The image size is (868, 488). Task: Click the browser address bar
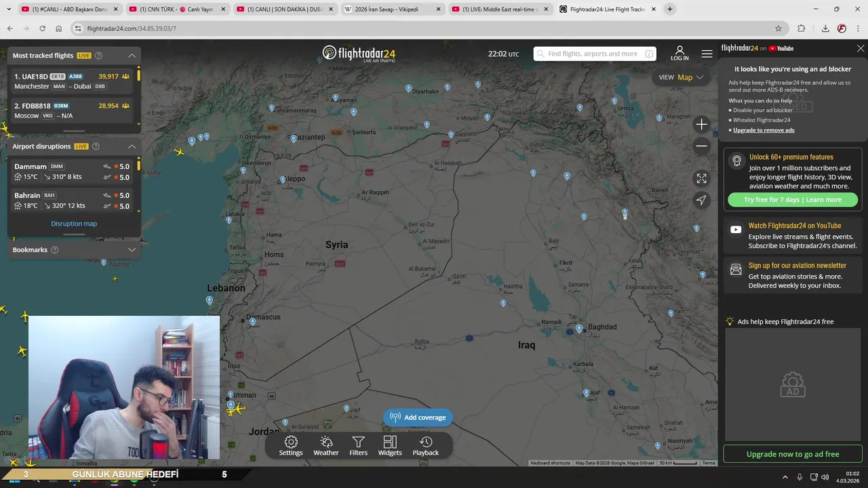[x=427, y=28]
